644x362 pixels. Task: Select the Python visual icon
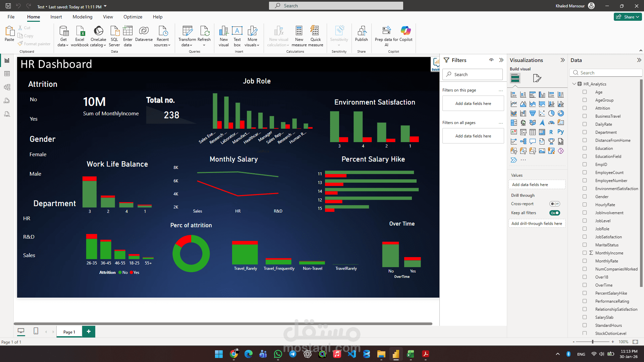pos(560,132)
